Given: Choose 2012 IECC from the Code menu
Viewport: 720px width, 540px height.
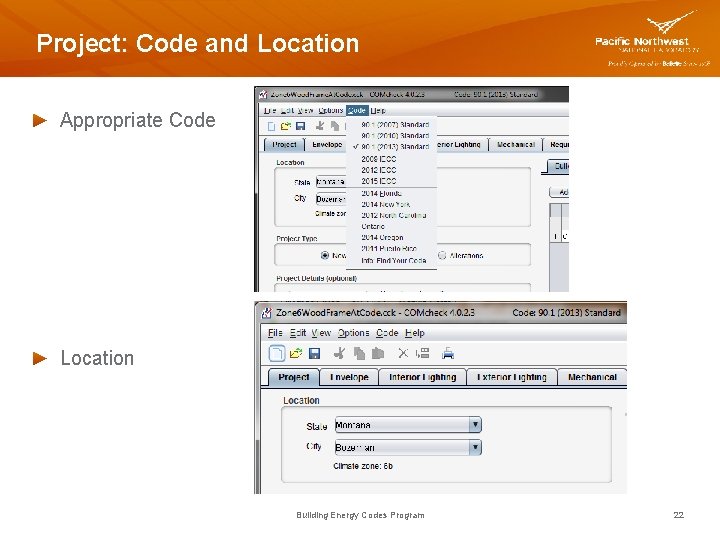Looking at the screenshot, I should [391, 170].
